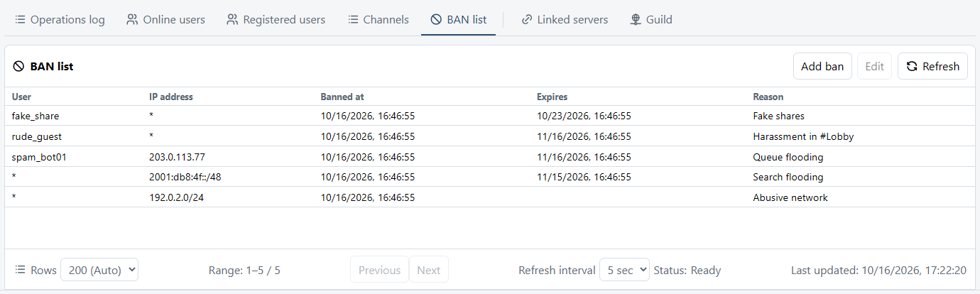Click the Guild globe icon
Viewport: 980px width, 294px height.
(x=636, y=20)
